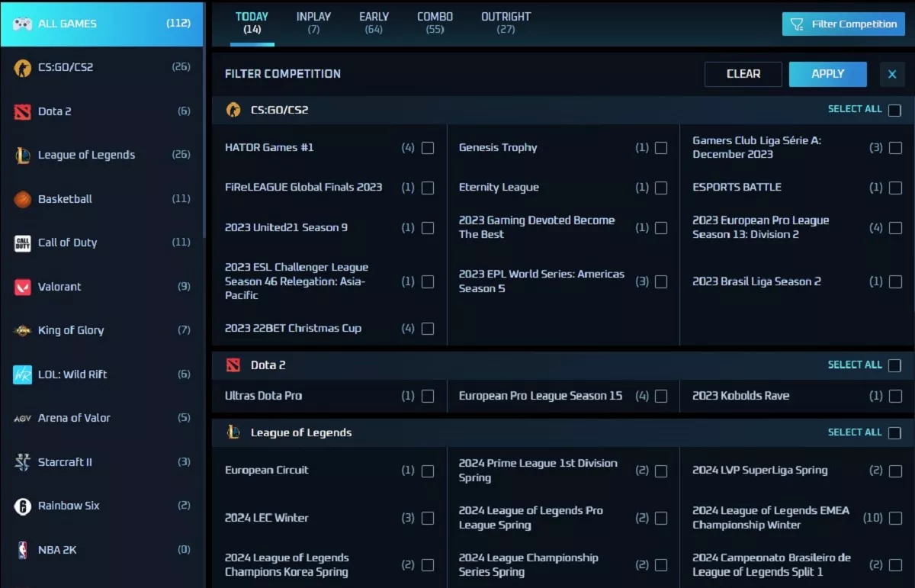
Task: Click the Call of Duty icon
Action: 23,243
